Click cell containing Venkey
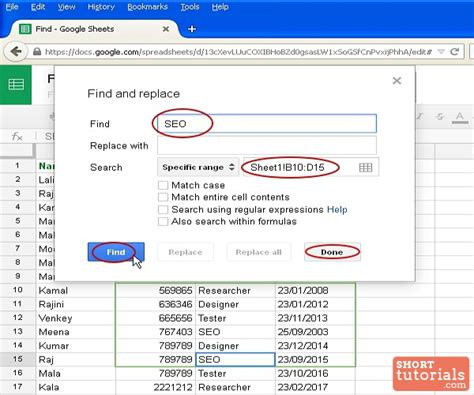The width and height of the screenshot is (474, 395). (x=76, y=318)
